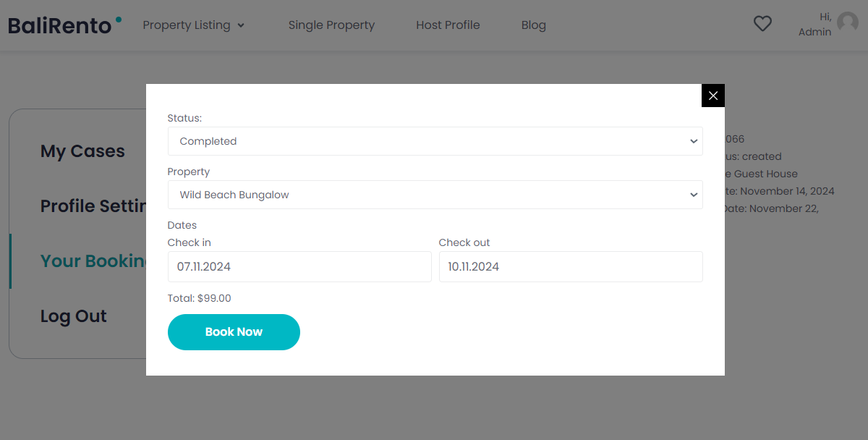This screenshot has width=868, height=440.
Task: Click the BaliRento logo
Action: pyautogui.click(x=61, y=24)
